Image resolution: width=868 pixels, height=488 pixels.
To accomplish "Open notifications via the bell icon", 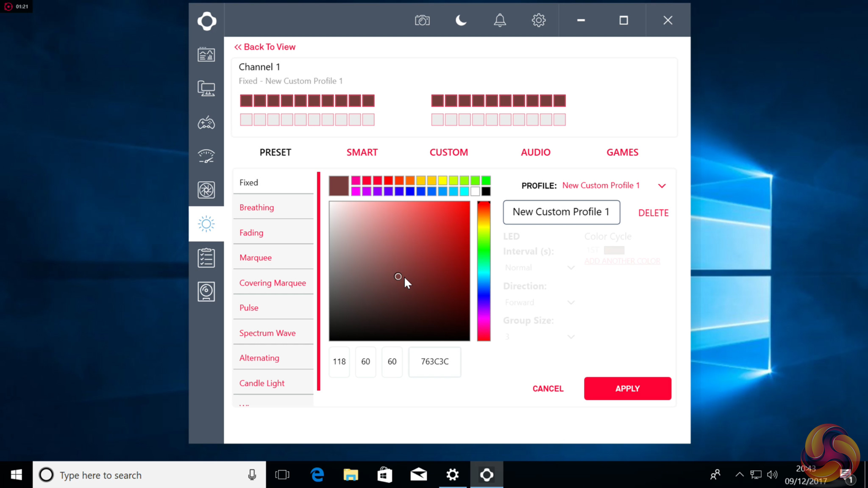I will [x=500, y=20].
